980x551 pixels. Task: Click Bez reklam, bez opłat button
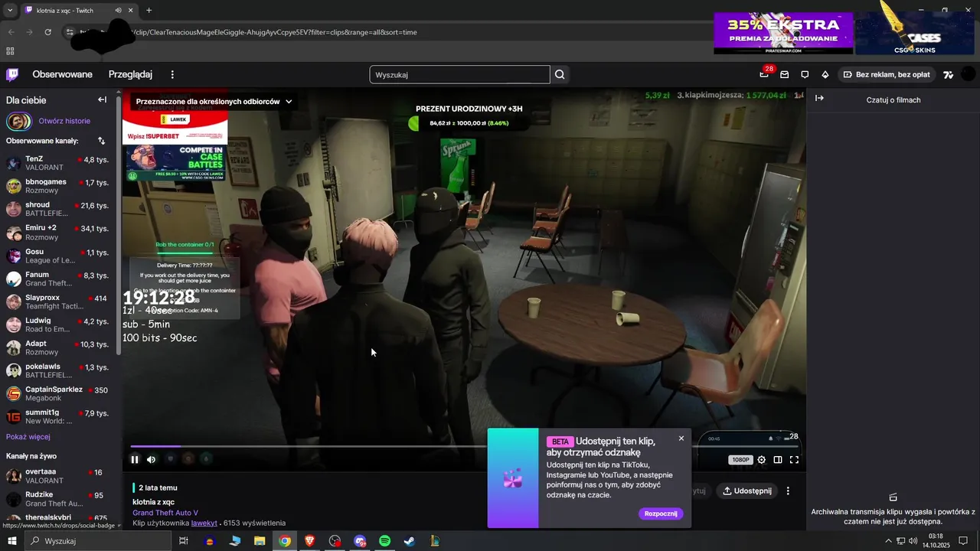(x=887, y=74)
